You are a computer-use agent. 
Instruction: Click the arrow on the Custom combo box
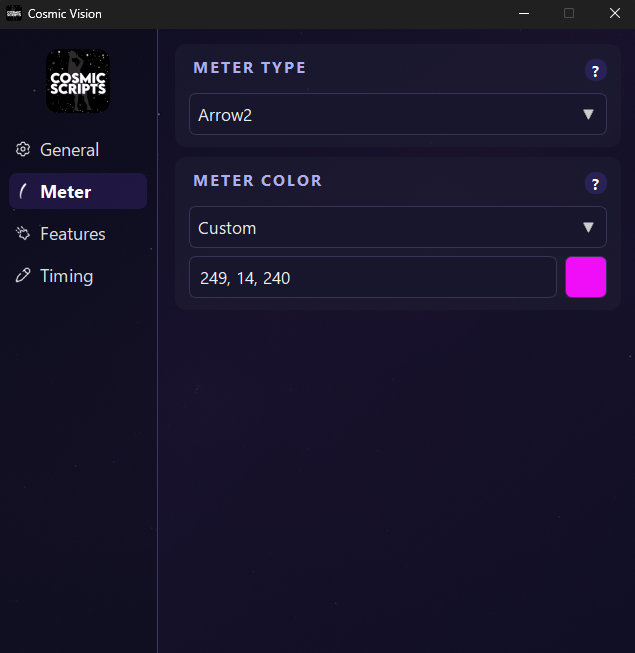[x=588, y=228]
